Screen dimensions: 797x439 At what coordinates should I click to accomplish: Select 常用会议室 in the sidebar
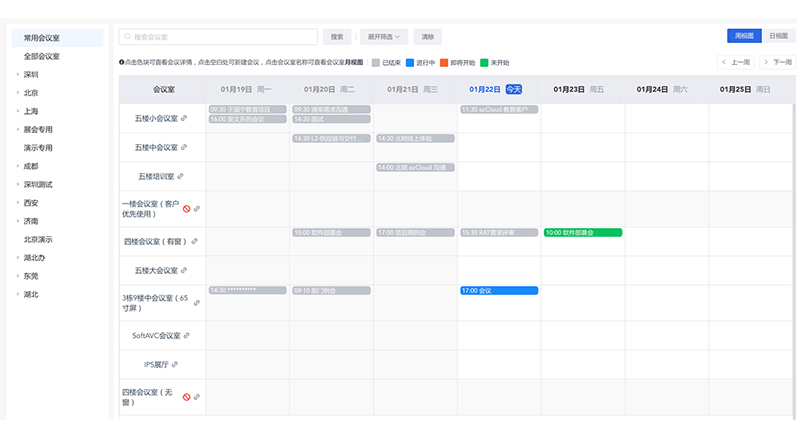[x=42, y=38]
